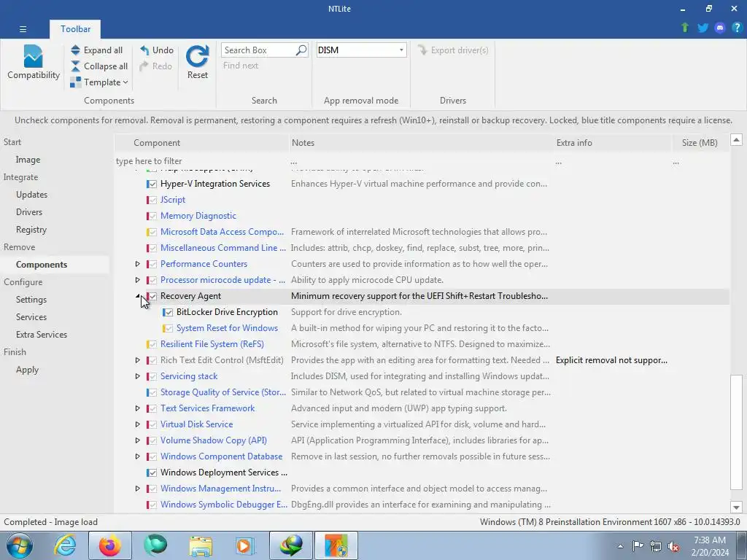Sort by the Size (MB) column header
This screenshot has height=560, width=747.
pos(700,143)
